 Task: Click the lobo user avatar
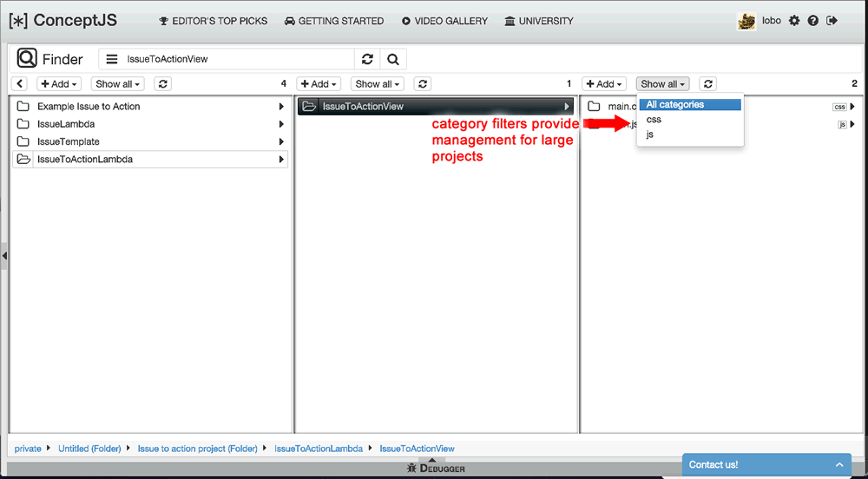point(746,21)
